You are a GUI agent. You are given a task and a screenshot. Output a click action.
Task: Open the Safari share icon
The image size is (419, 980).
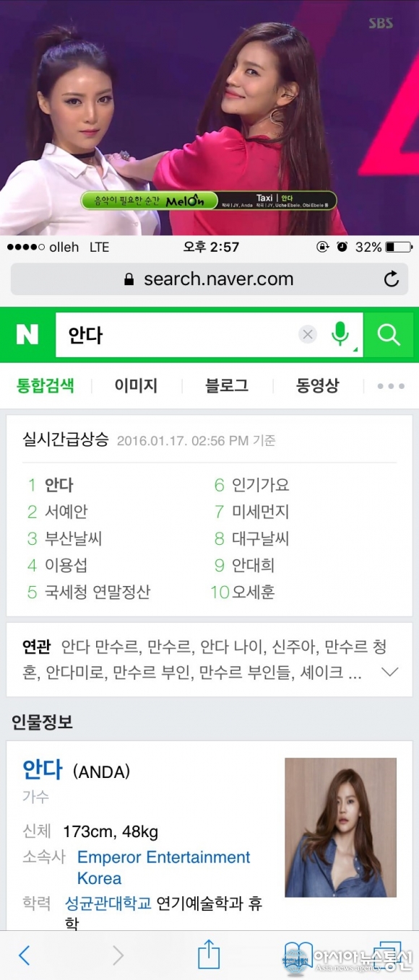209,953
